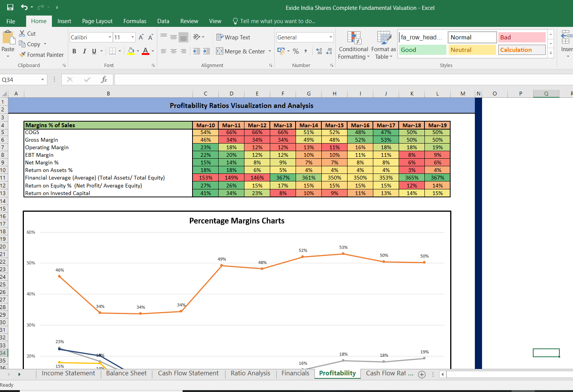Toggle bold formatting
Screen dimensions: 573x392
click(x=74, y=51)
